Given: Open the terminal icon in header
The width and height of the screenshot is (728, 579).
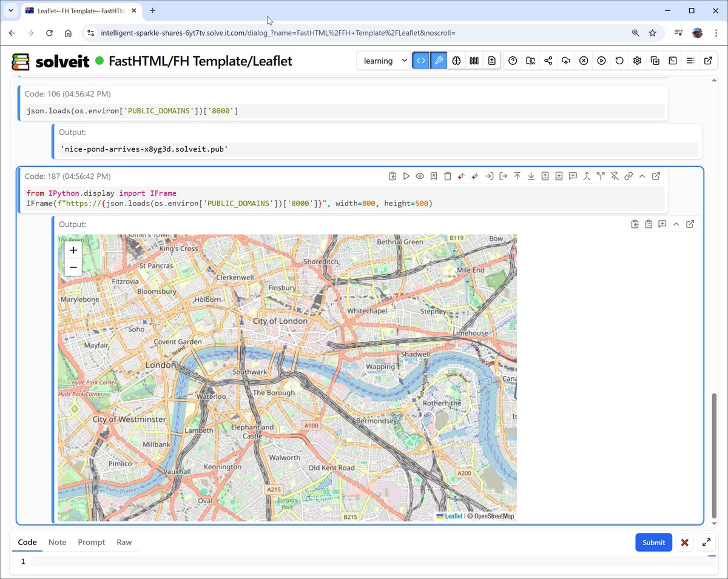Looking at the screenshot, I should [x=673, y=61].
